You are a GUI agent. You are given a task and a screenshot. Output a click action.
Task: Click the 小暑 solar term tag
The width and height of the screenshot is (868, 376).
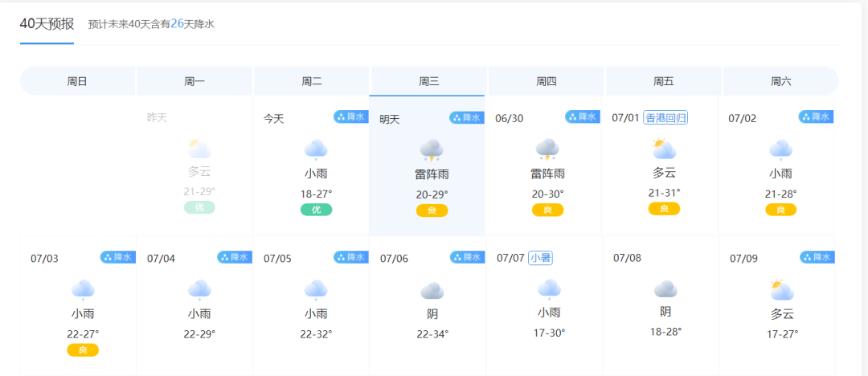pos(540,258)
